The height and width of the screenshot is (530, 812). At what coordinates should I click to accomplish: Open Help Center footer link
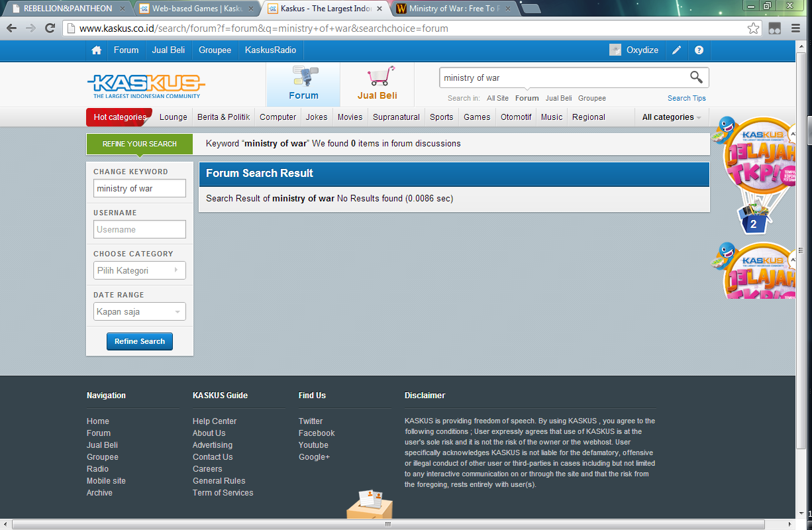tap(215, 421)
